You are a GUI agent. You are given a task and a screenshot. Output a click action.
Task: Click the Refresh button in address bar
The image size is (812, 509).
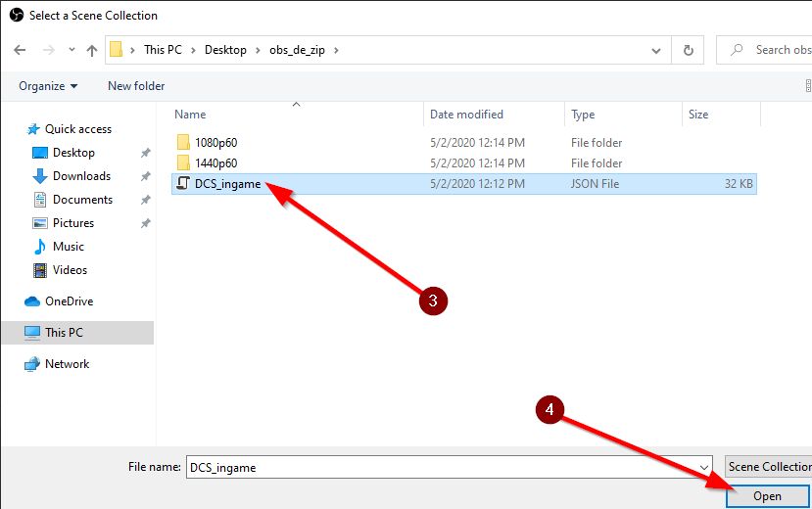tap(688, 50)
